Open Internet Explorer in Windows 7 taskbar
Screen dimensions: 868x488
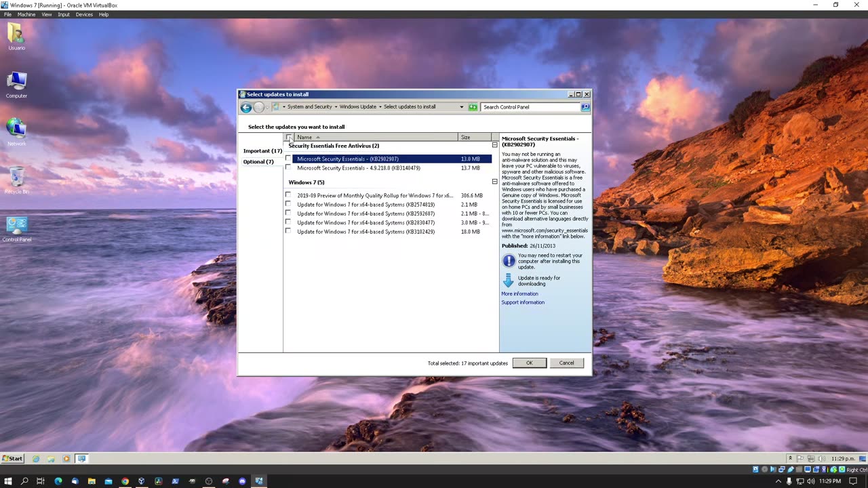coord(36,459)
